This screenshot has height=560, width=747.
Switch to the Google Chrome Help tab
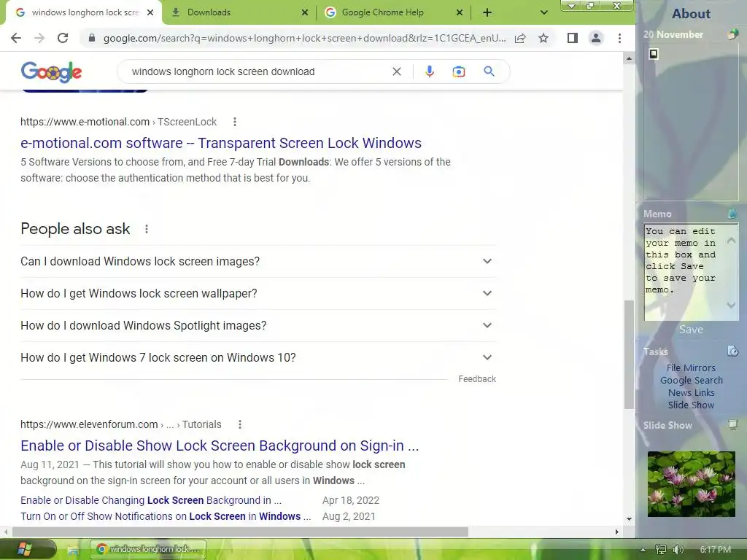pyautogui.click(x=393, y=12)
